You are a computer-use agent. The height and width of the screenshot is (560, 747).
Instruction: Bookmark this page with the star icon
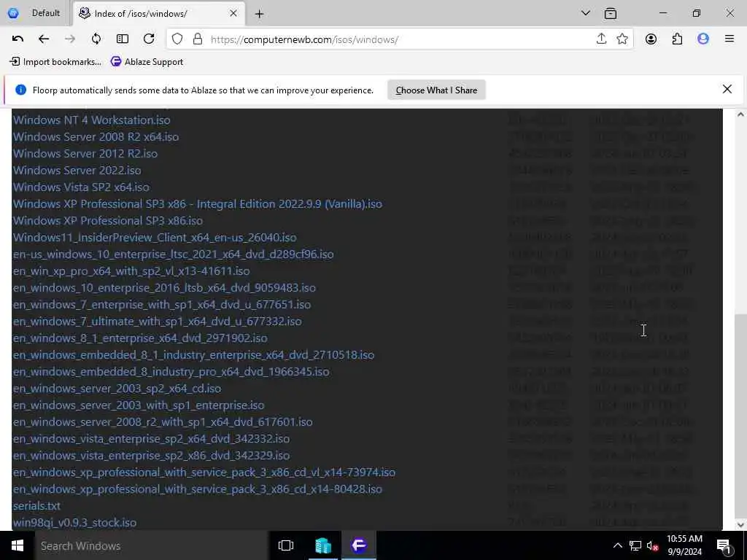click(x=622, y=39)
